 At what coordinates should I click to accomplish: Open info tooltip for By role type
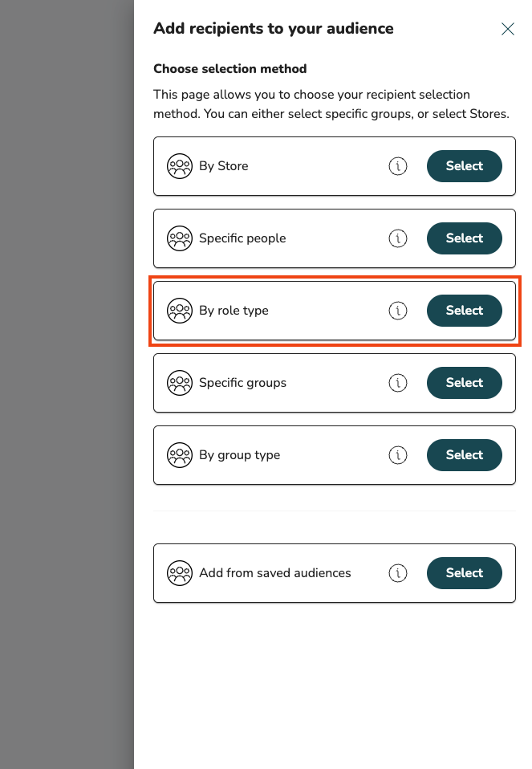point(398,311)
